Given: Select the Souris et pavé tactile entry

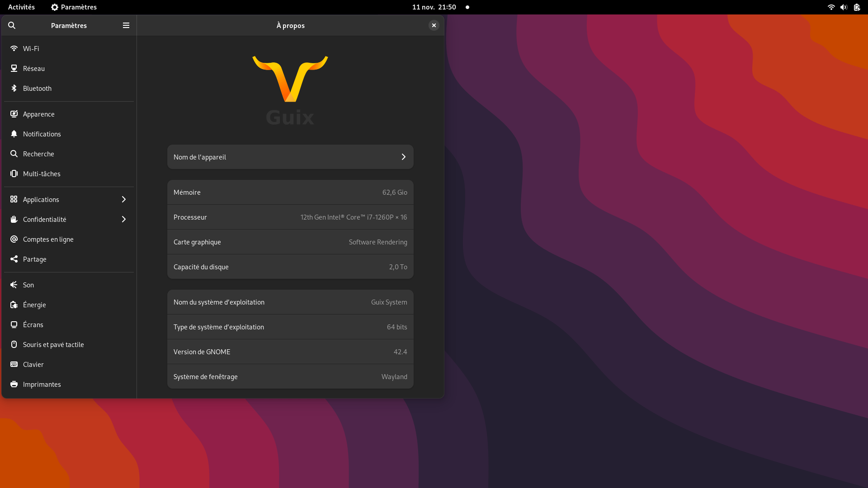Looking at the screenshot, I should click(x=53, y=344).
